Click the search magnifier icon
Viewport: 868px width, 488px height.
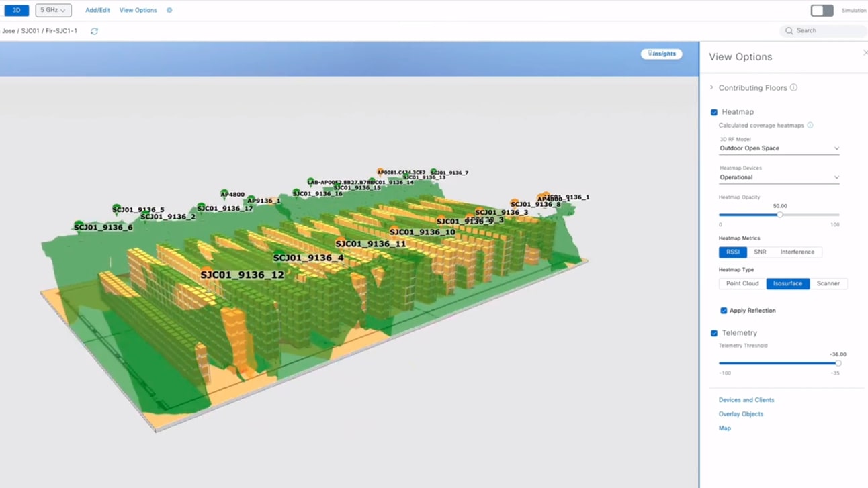coord(788,31)
